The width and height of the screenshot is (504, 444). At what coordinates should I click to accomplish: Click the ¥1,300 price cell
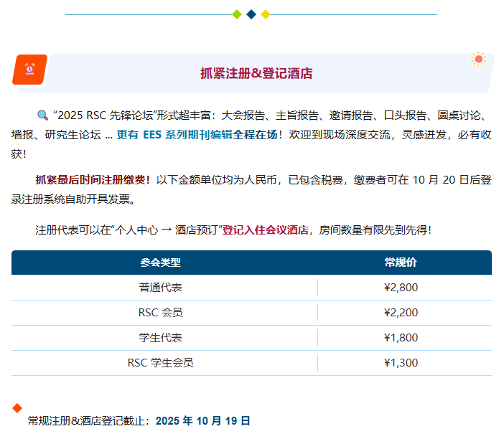(401, 363)
